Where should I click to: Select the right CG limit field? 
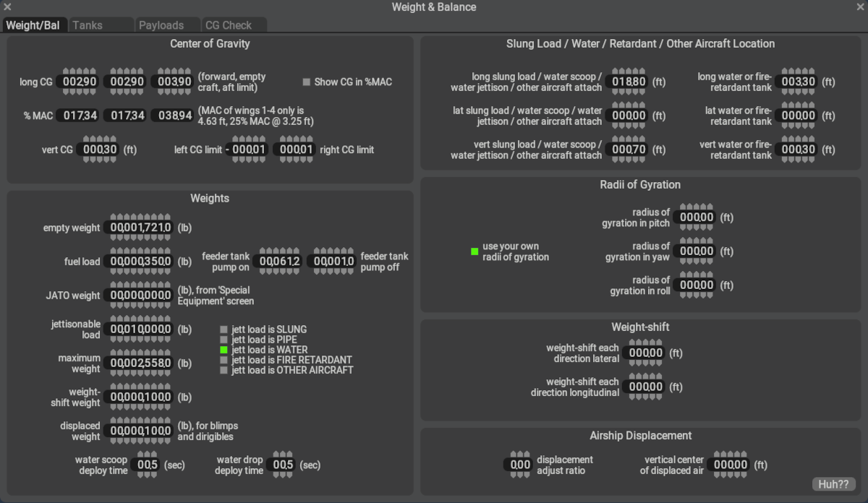295,150
